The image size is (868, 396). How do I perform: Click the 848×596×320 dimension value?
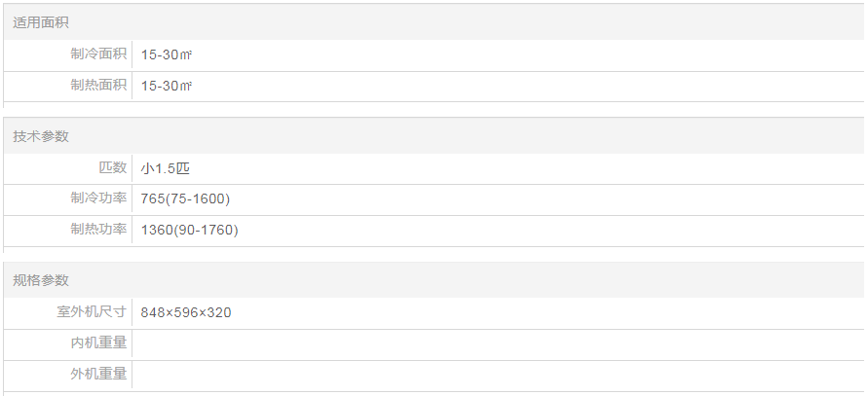(x=186, y=312)
